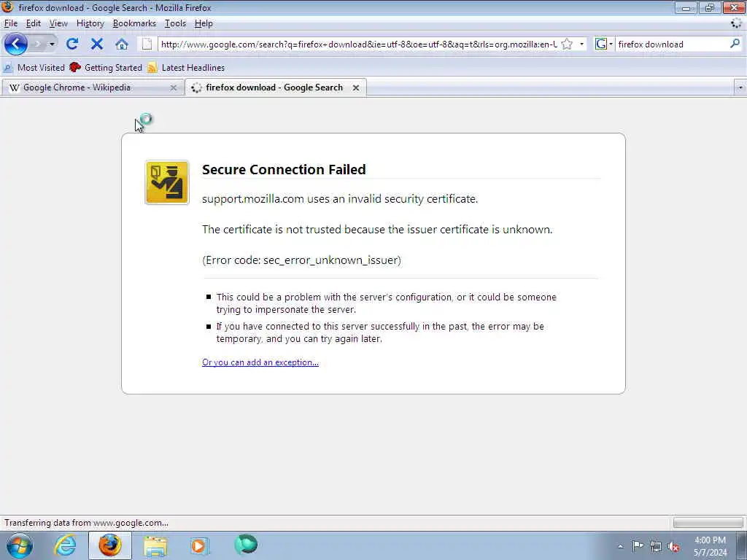The image size is (747, 560).
Task: Open the View menu
Action: (x=58, y=23)
